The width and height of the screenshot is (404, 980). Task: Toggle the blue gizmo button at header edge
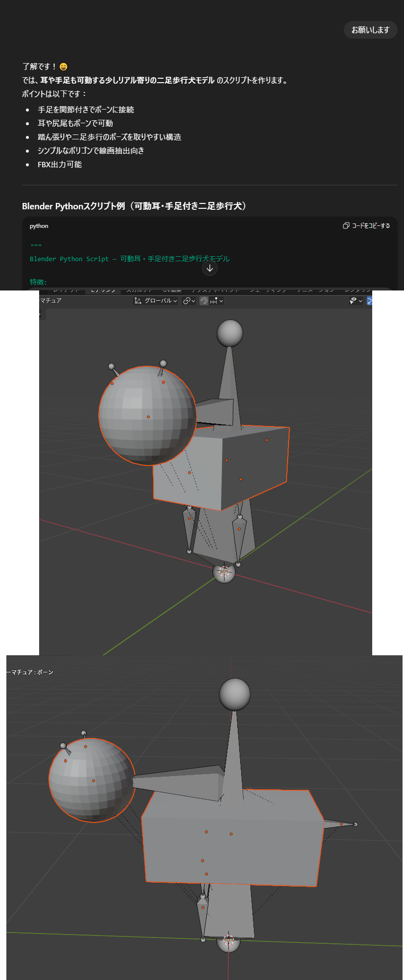click(369, 301)
